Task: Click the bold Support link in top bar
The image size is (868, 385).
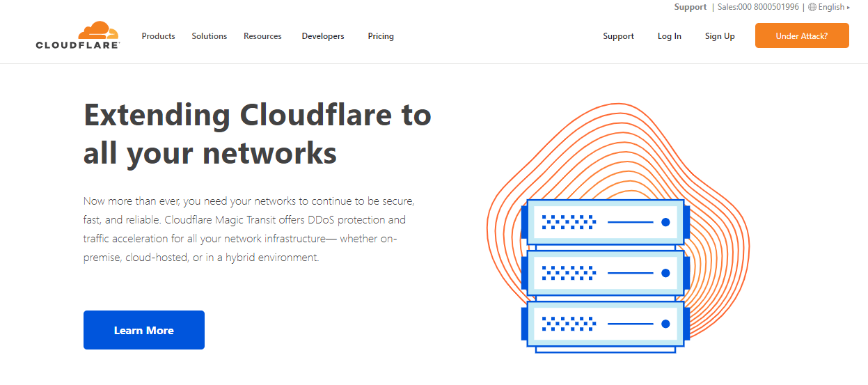Action: point(690,7)
